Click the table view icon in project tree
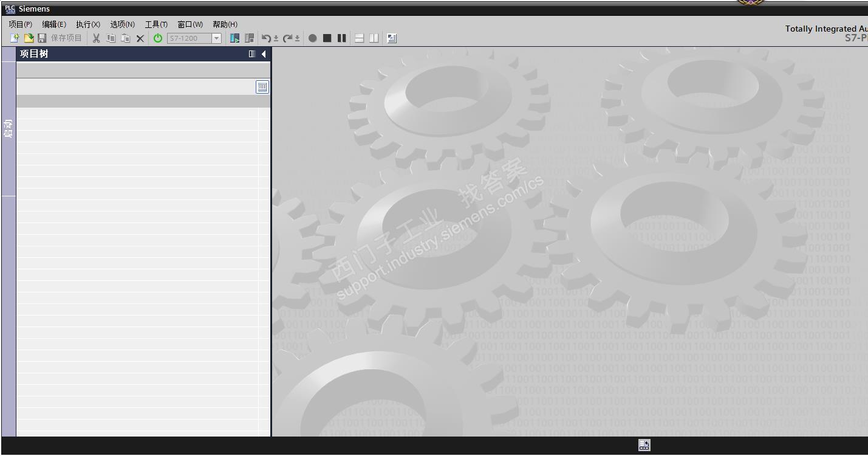 click(x=262, y=87)
